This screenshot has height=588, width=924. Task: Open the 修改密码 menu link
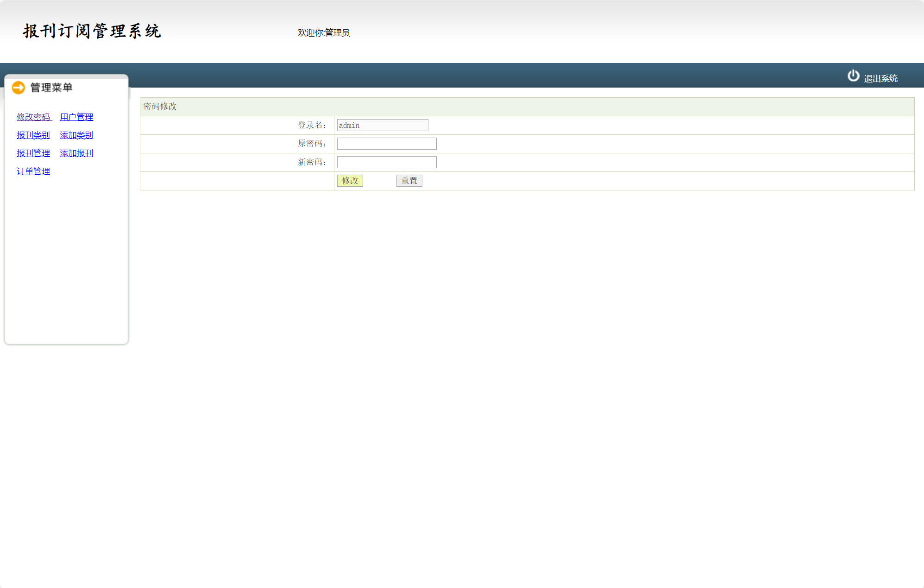point(33,117)
